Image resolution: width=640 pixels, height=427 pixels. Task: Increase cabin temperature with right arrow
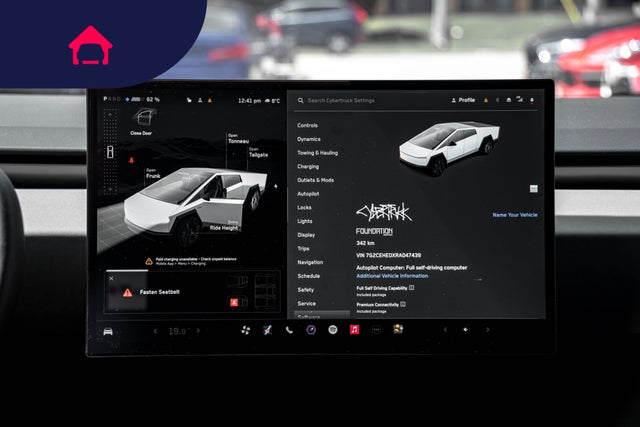click(198, 331)
